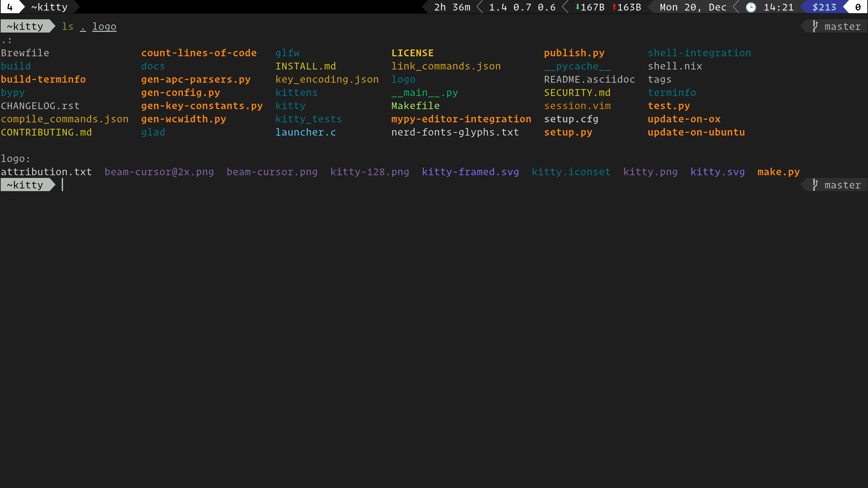The height and width of the screenshot is (488, 868).
Task: Click the date Mon 20, Dec
Action: point(693,7)
